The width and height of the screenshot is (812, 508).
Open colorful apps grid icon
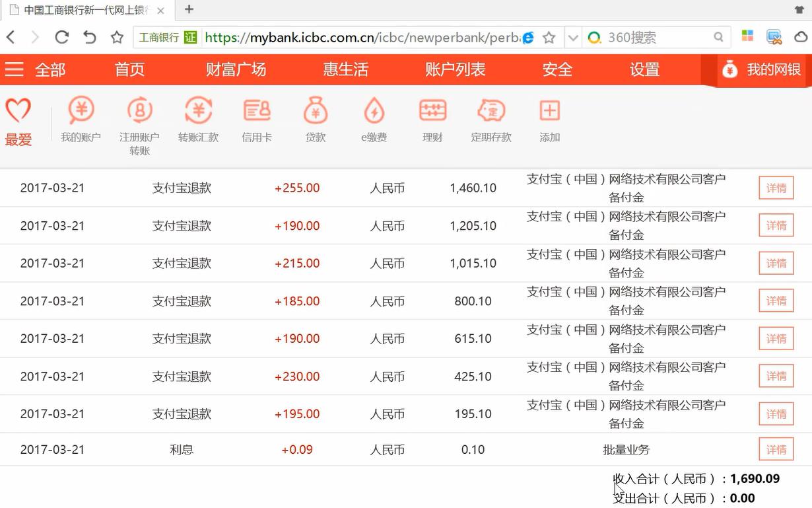pyautogui.click(x=747, y=36)
